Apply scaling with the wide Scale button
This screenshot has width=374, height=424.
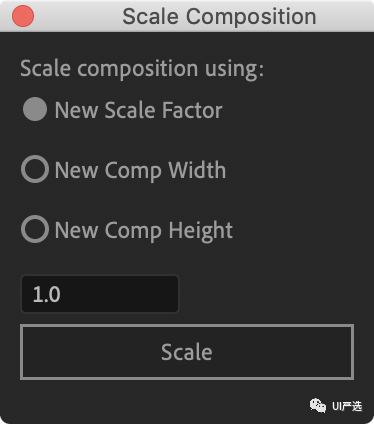[187, 352]
